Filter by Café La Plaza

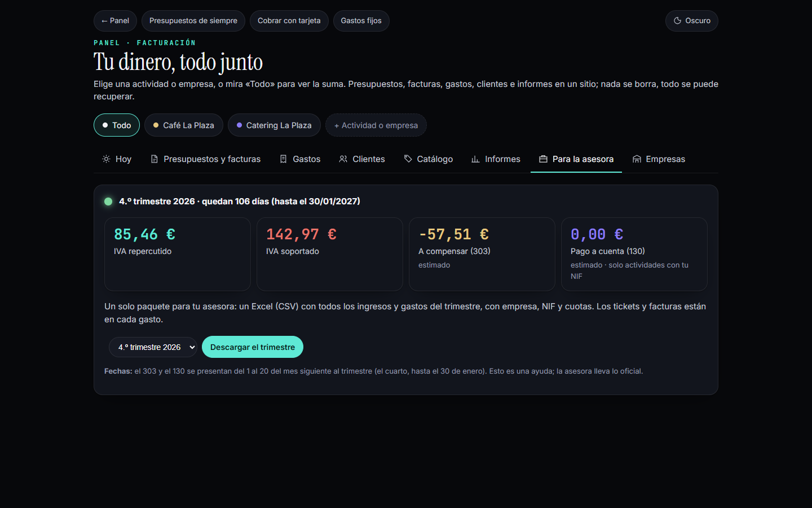[184, 125]
